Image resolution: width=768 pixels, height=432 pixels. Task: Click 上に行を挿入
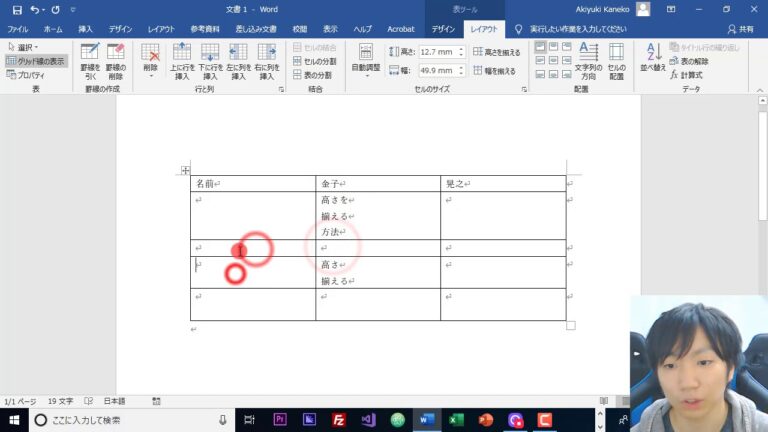[182, 62]
